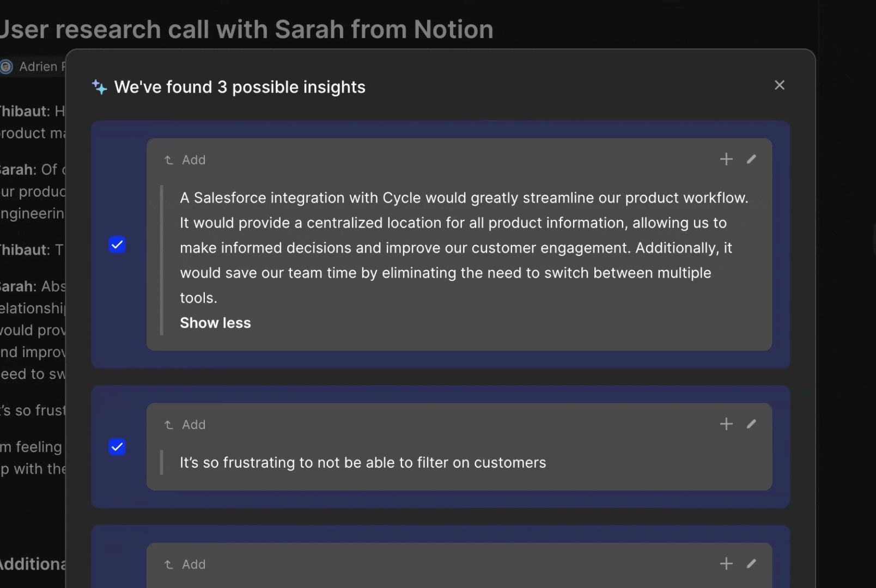This screenshot has height=588, width=876.
Task: Click the document title about Sarah from Notion
Action: point(246,29)
